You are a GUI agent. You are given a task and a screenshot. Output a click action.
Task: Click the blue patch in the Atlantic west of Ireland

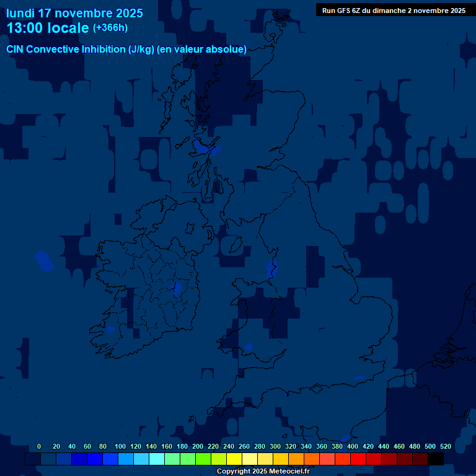[44, 261]
